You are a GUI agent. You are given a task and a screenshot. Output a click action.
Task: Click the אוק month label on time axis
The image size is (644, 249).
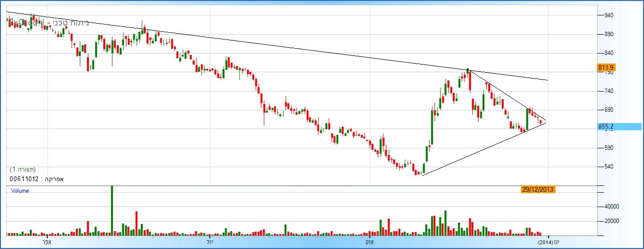coord(370,242)
